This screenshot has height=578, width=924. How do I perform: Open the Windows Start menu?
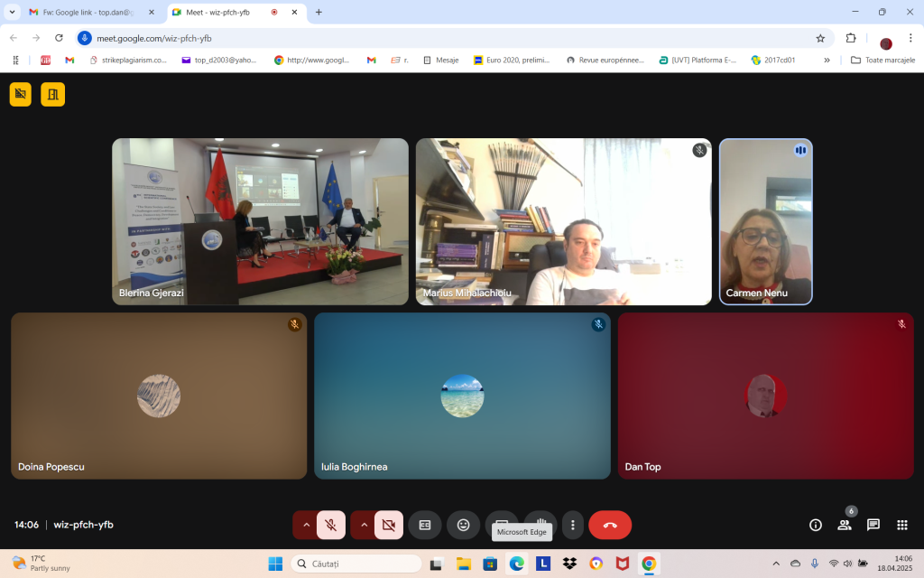pyautogui.click(x=275, y=564)
